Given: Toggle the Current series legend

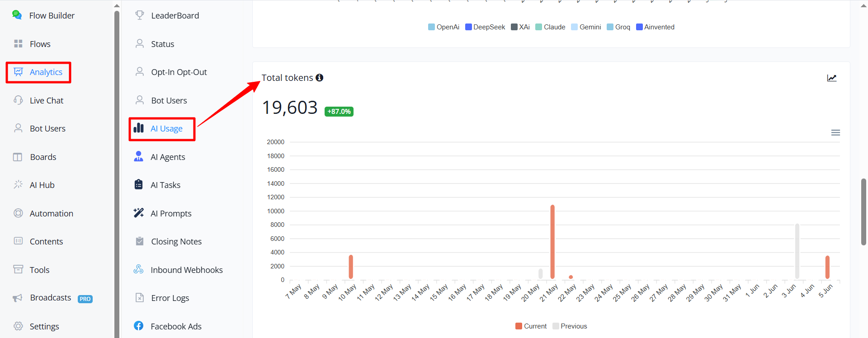Looking at the screenshot, I should [531, 326].
